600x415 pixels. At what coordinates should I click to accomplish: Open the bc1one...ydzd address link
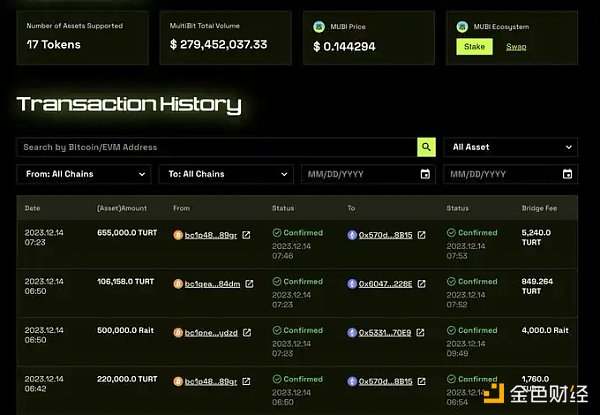[211, 332]
